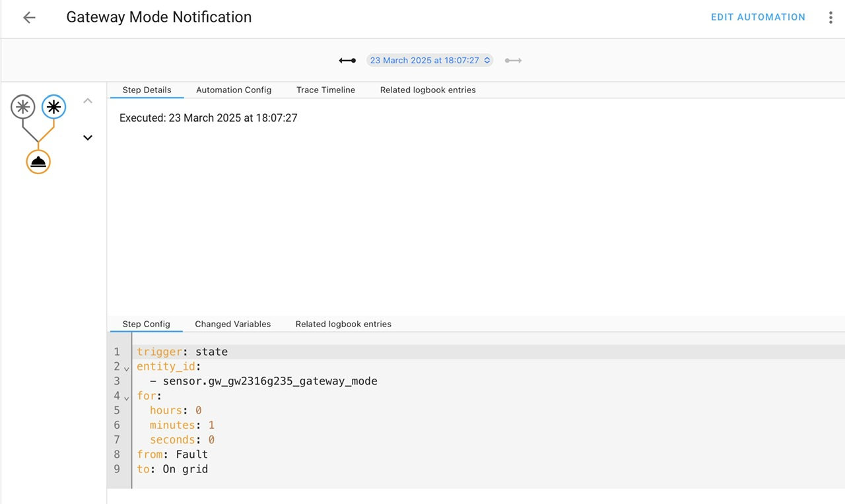Click the down chevron beside the graph
Image resolution: width=845 pixels, height=504 pixels.
coord(88,138)
